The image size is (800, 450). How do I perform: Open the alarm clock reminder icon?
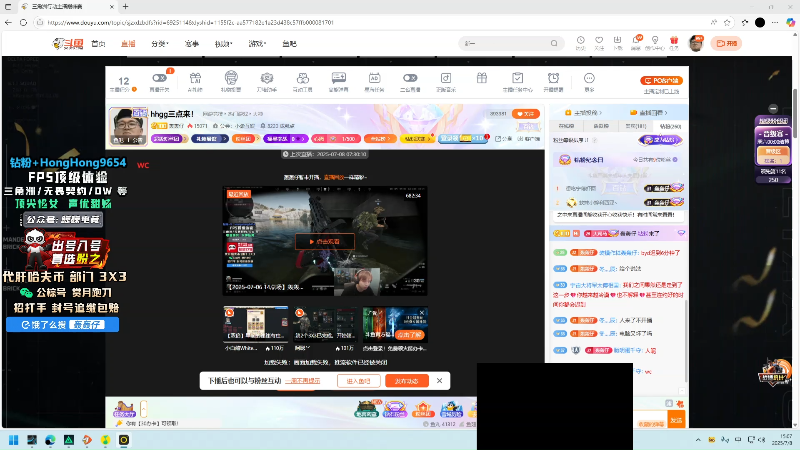(553, 78)
